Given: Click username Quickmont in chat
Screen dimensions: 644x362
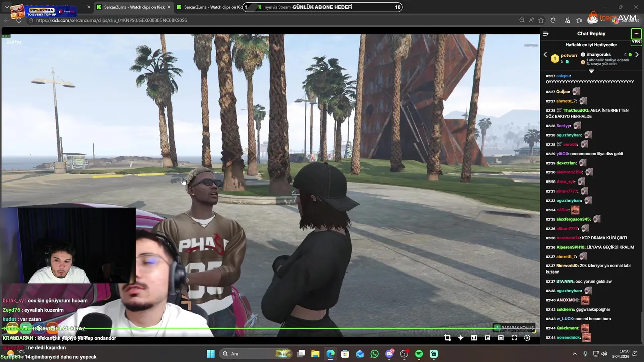Looking at the screenshot, I should click(x=568, y=328).
